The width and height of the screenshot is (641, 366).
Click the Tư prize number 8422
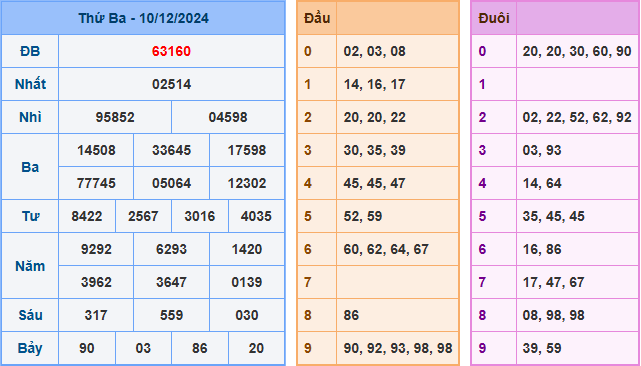(87, 216)
